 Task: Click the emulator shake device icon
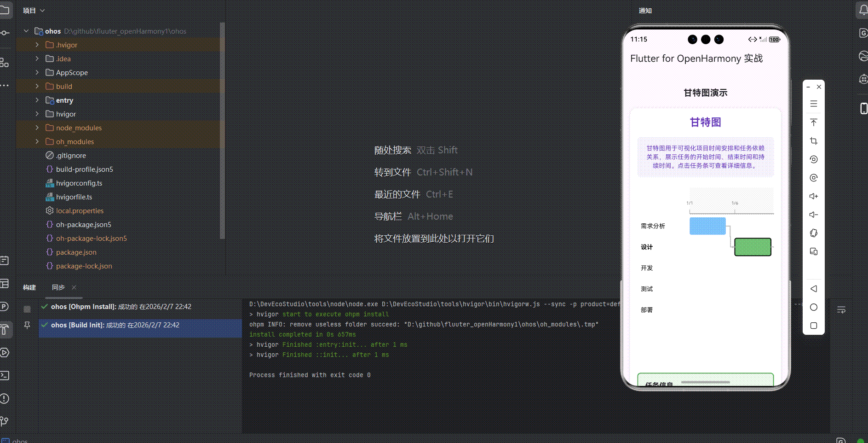point(813,233)
